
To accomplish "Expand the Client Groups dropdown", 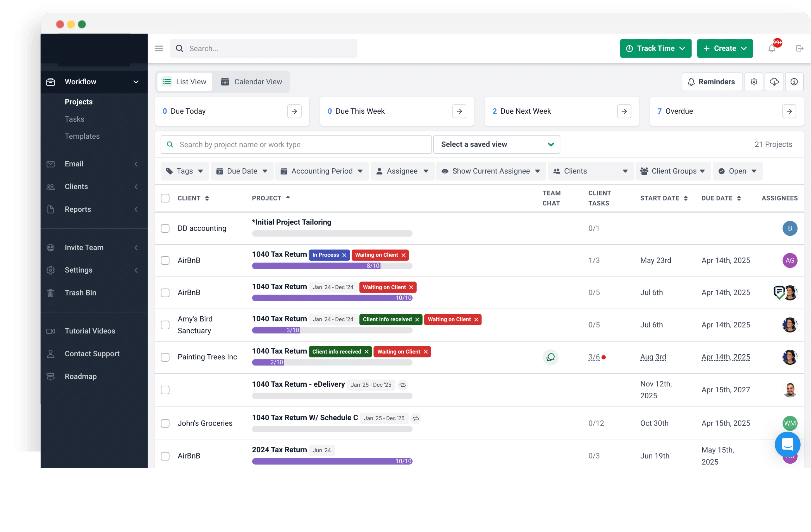I will [x=674, y=171].
